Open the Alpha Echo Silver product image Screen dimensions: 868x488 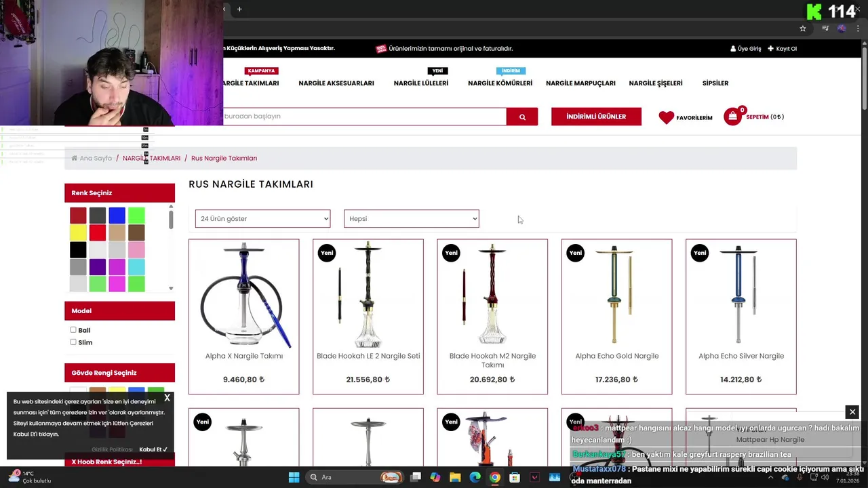click(x=741, y=294)
